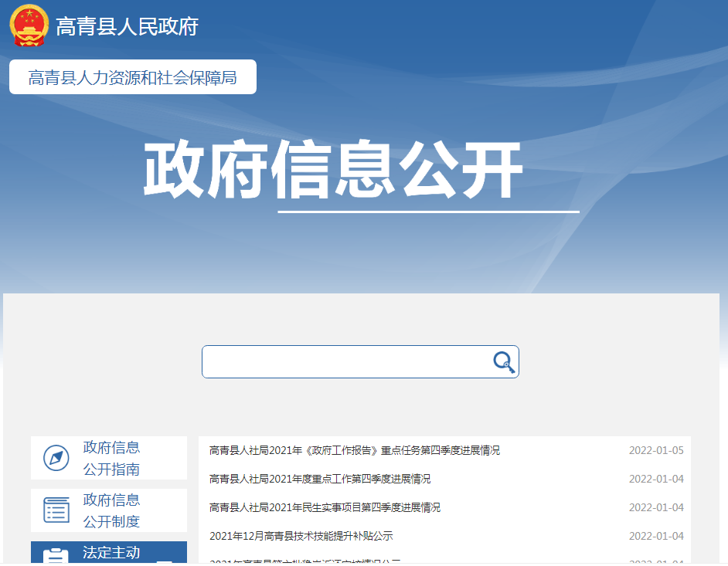The image size is (728, 566).
Task: Click the 2022-01-05 date entry
Action: point(655,450)
